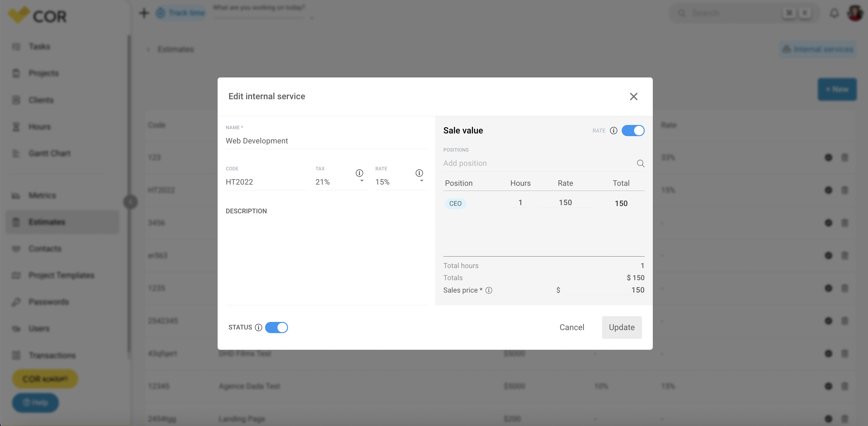Click the Sales price info icon
This screenshot has width=868, height=426.
coord(489,290)
